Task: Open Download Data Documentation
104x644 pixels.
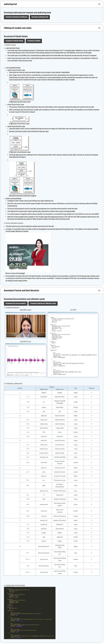Action: (16, 303)
